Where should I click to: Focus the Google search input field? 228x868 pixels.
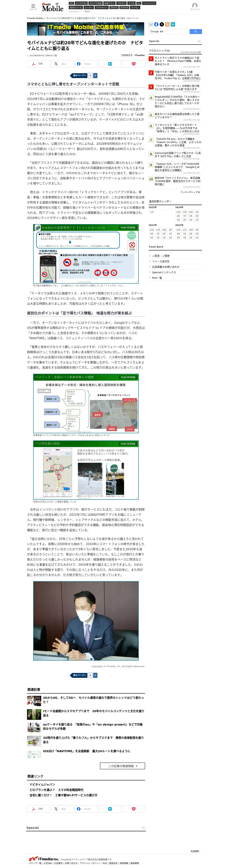click(168, 31)
